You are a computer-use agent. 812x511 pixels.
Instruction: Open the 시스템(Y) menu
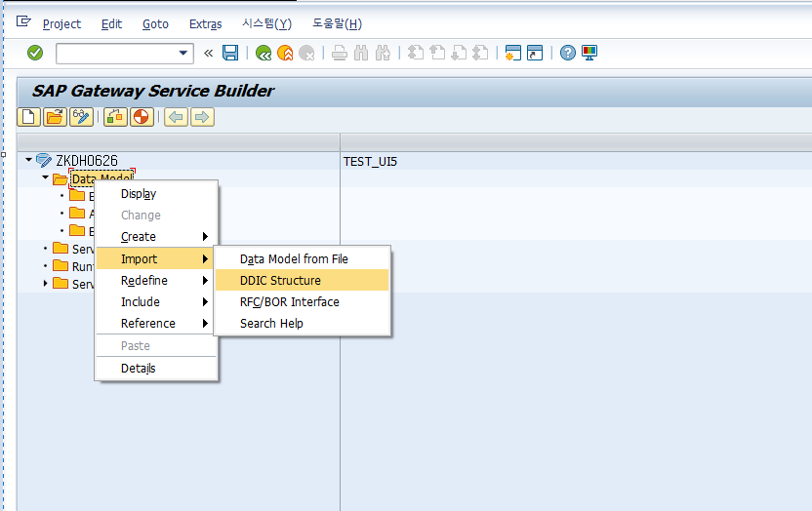(x=266, y=23)
